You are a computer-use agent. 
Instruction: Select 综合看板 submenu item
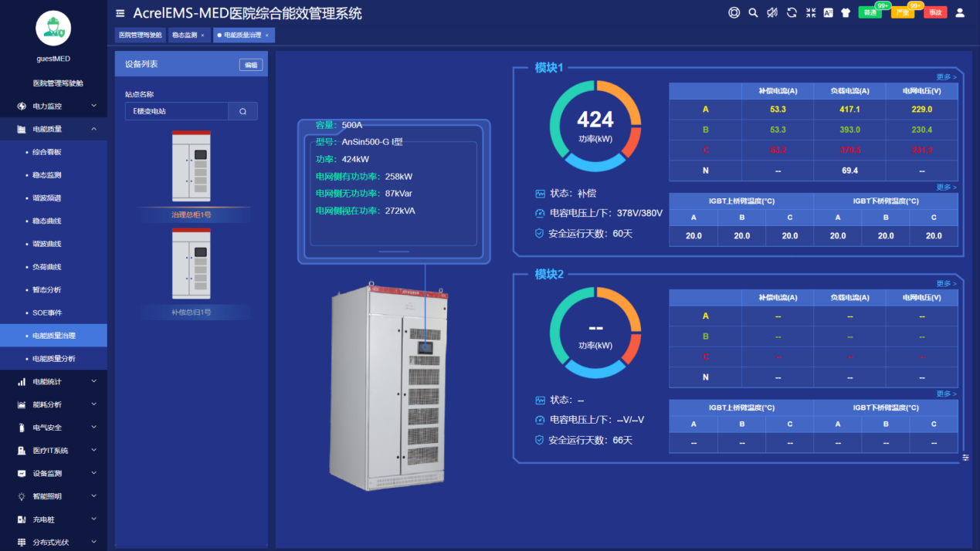53,152
